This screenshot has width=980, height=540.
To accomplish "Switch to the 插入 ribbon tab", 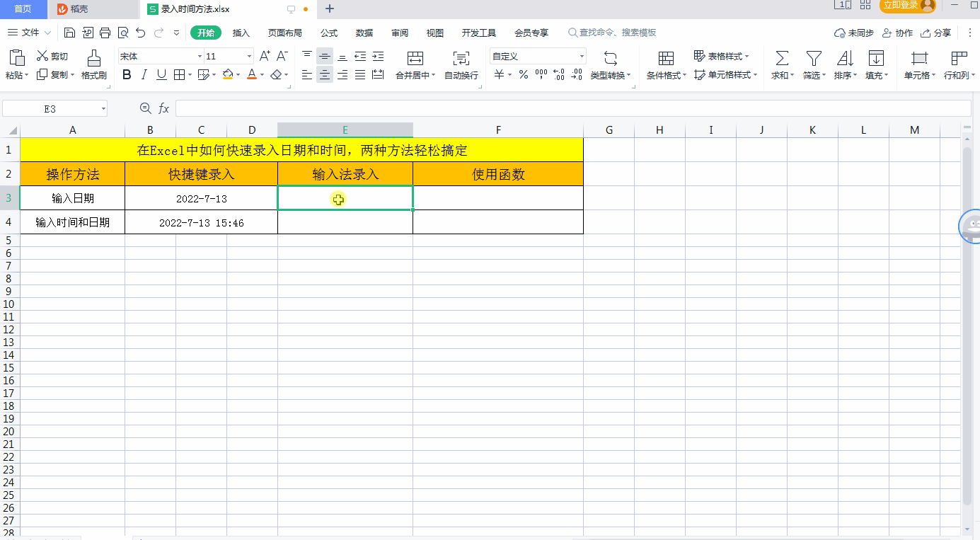I will 241,33.
